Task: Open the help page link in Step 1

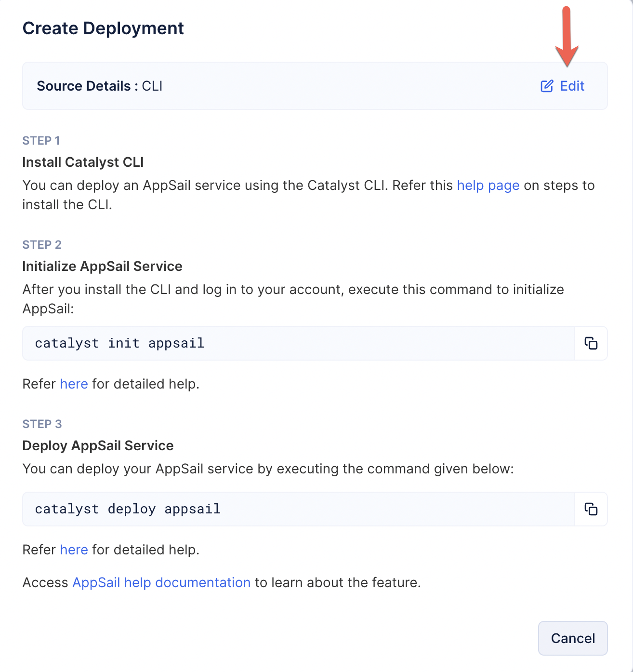Action: click(x=488, y=186)
